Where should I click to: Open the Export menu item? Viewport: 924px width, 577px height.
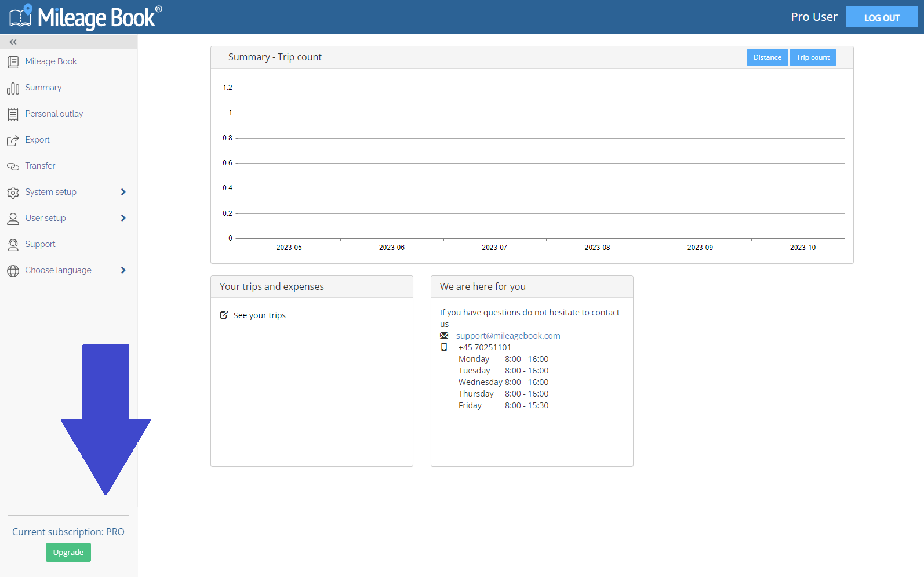point(37,140)
